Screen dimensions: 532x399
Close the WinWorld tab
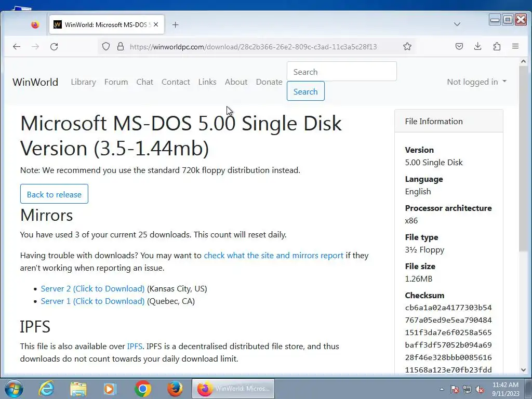(x=156, y=24)
